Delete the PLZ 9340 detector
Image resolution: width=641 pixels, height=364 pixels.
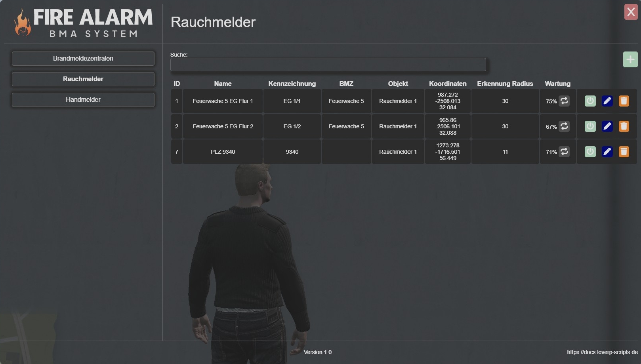point(624,152)
